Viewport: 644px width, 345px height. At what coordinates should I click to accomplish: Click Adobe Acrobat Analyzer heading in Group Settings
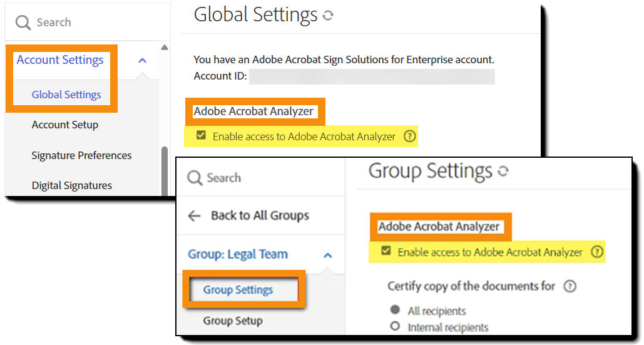tap(439, 227)
